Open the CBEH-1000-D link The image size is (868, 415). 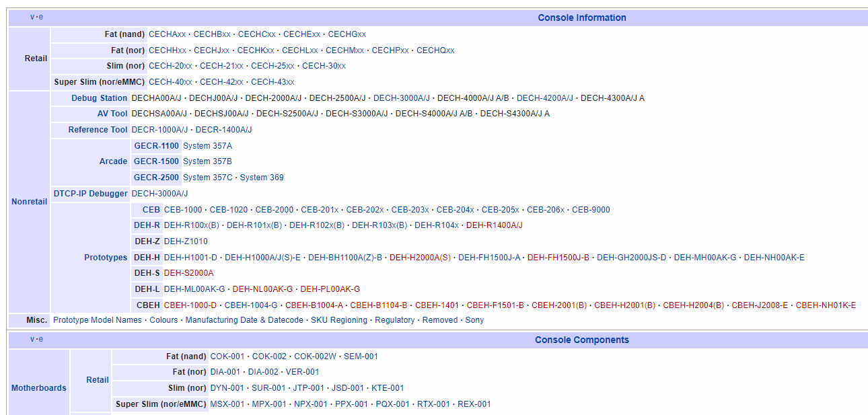pyautogui.click(x=190, y=305)
